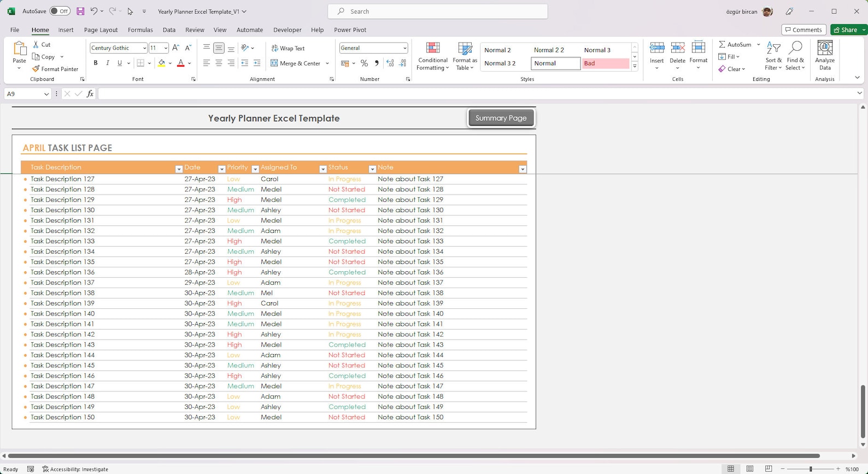Open Sort & Filter
Image resolution: width=868 pixels, height=474 pixels.
point(773,56)
